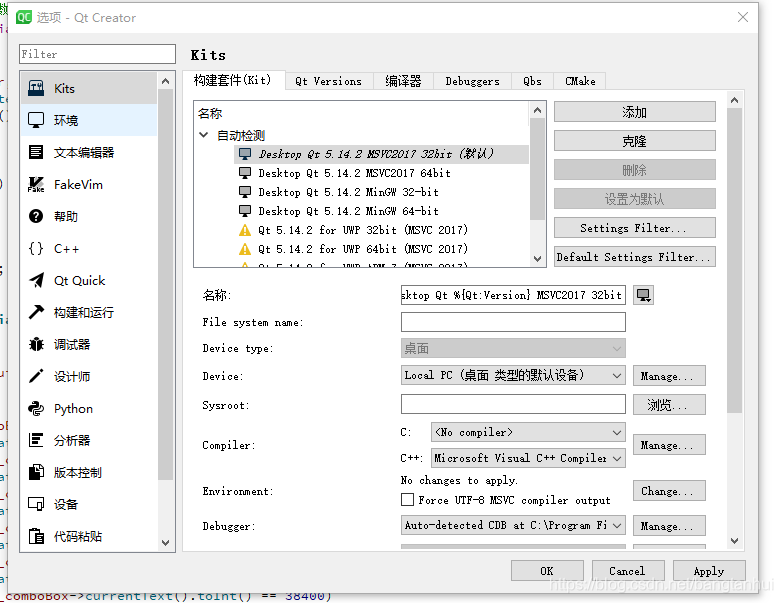Open the C++ compiler dropdown
This screenshot has width=783, height=603.
[x=528, y=458]
